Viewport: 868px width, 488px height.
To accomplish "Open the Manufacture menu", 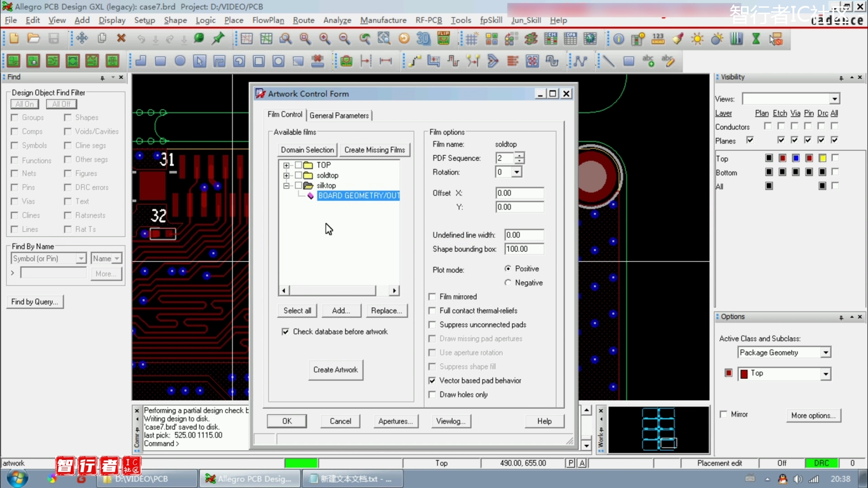I will coord(383,20).
